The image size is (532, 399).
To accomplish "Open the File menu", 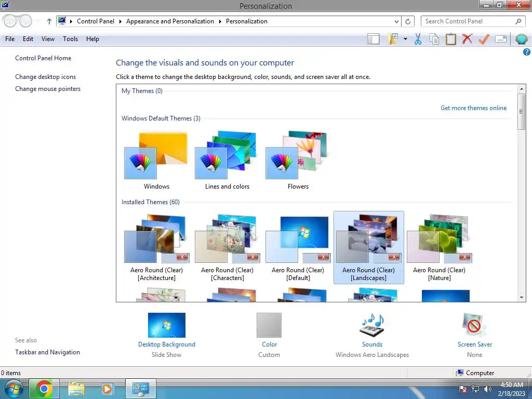I will click(x=10, y=39).
